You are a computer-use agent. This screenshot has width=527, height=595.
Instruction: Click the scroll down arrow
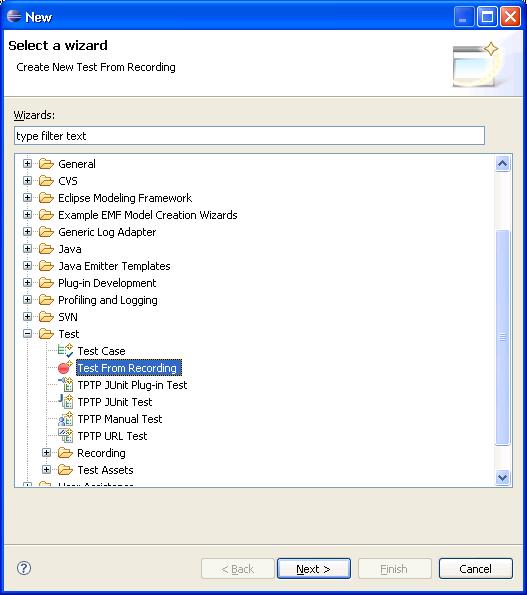coord(502,477)
